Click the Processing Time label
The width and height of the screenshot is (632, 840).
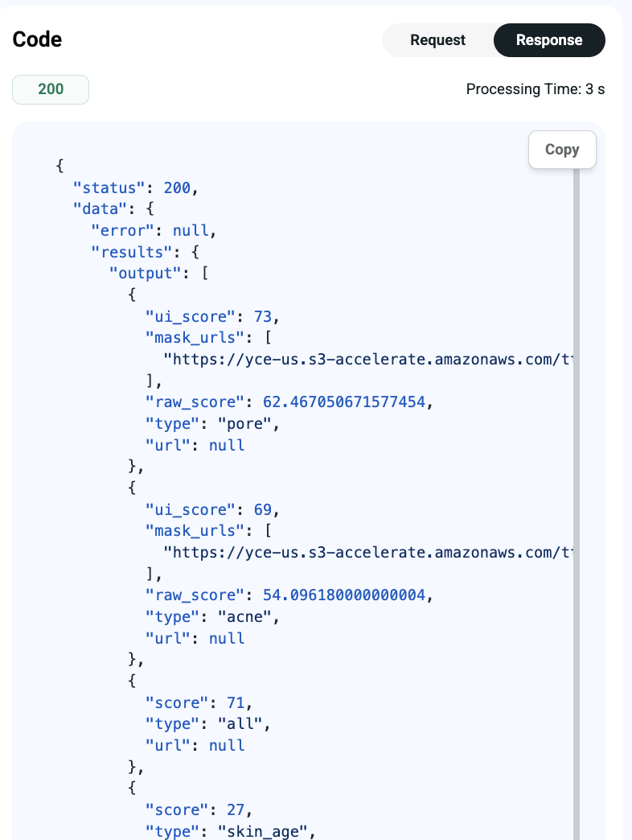click(536, 89)
